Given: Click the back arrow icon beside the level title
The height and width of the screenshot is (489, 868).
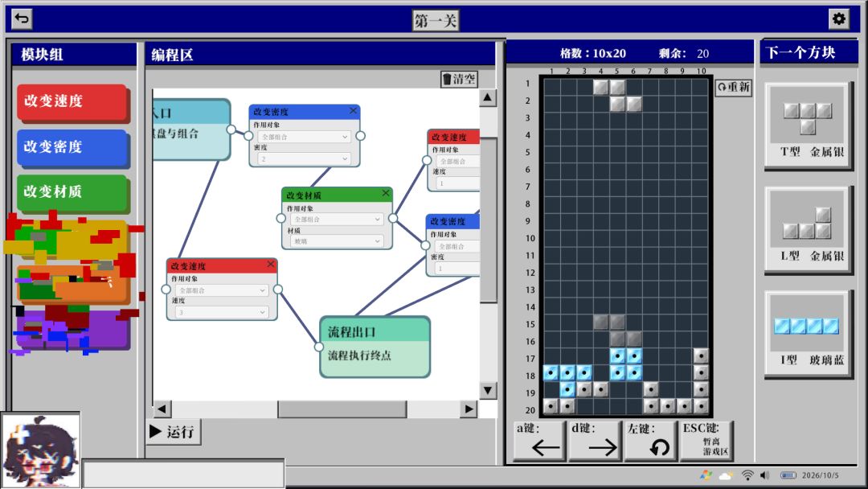Looking at the screenshot, I should point(22,18).
